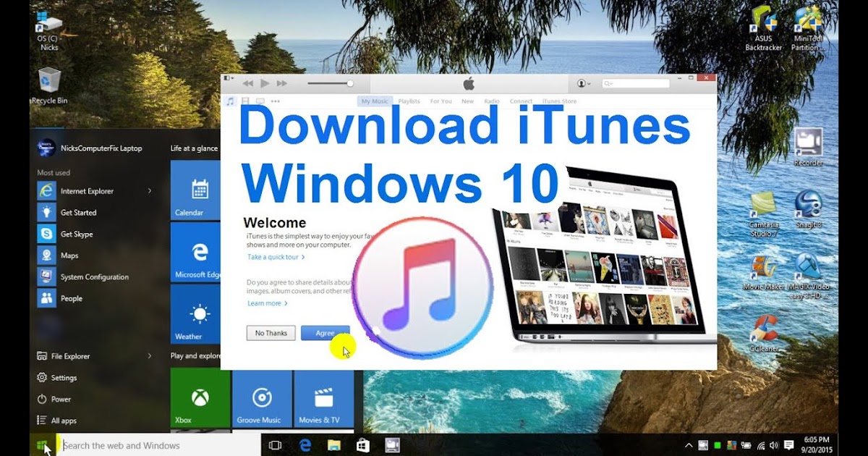Play music with the iTunes play button

(x=265, y=84)
